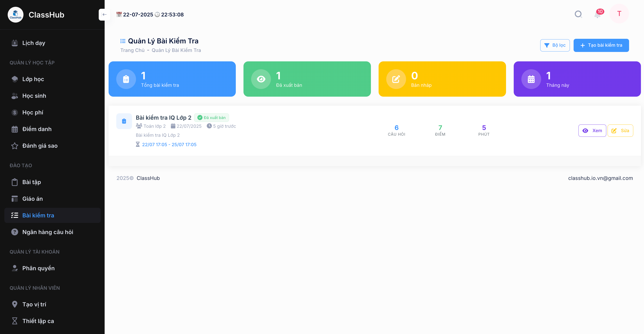This screenshot has width=644, height=334.
Task: Go to the Tạo vị trí menu item
Action: [52, 304]
